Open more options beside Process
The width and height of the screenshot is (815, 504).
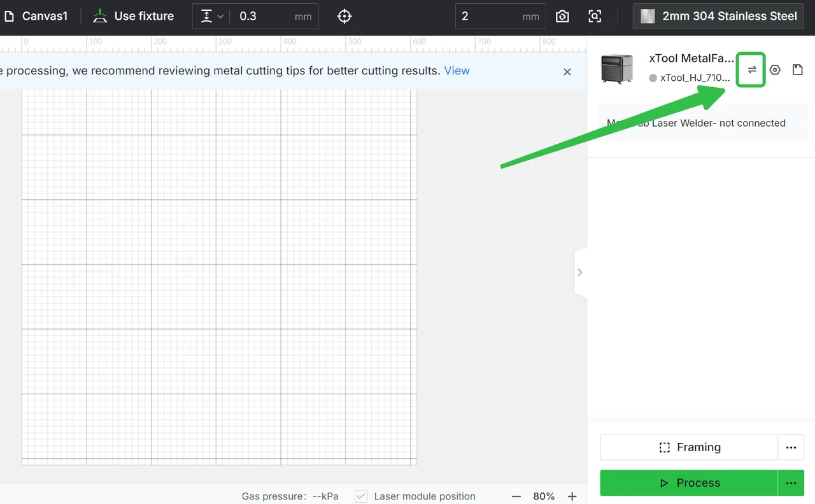point(791,483)
